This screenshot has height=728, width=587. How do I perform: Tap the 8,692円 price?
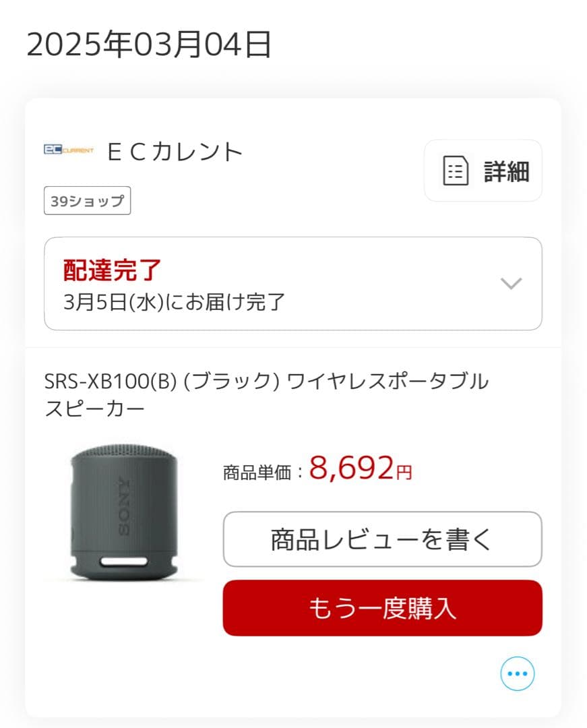tap(360, 468)
